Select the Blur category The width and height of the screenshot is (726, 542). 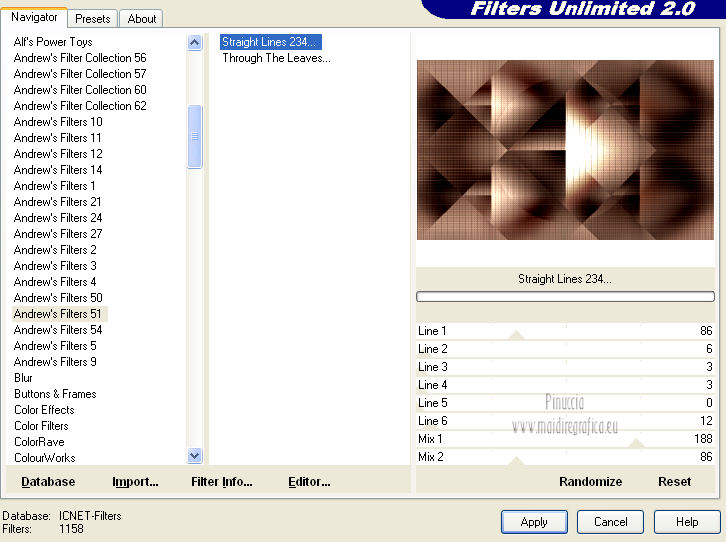pyautogui.click(x=23, y=378)
